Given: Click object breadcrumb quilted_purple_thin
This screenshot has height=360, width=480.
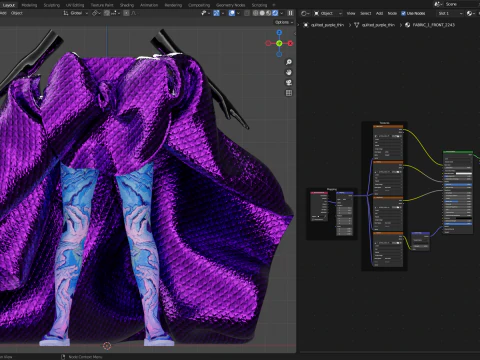Looking at the screenshot, I should coord(327,25).
